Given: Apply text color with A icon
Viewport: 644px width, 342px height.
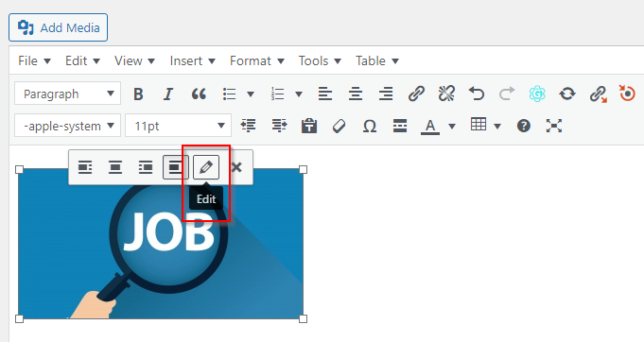Looking at the screenshot, I should pos(430,126).
